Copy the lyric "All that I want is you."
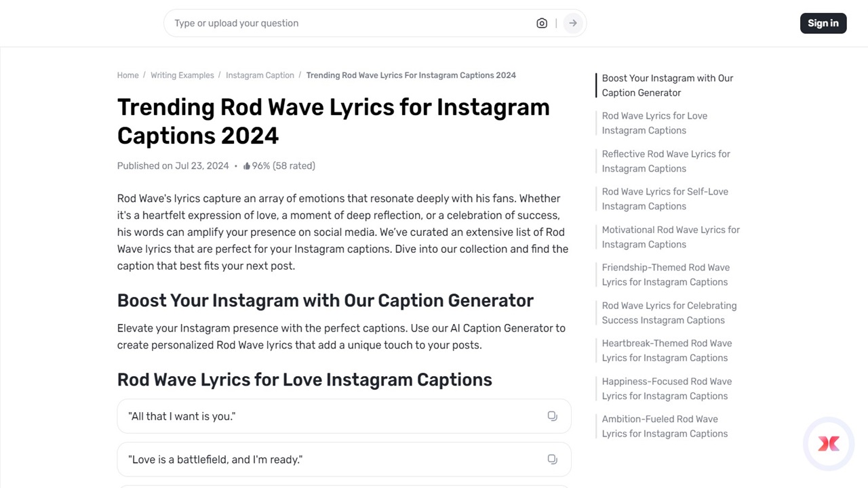The image size is (868, 488). tap(552, 415)
